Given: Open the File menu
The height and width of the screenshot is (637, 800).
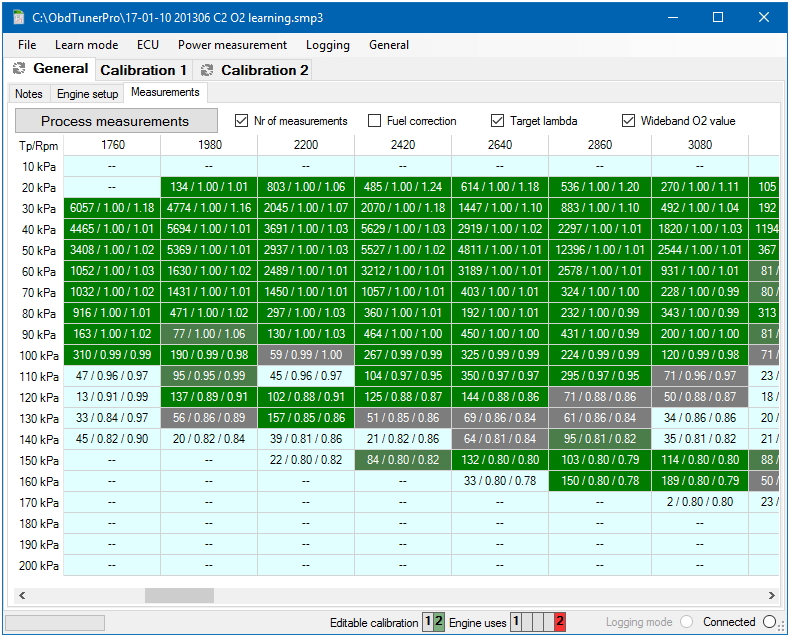Looking at the screenshot, I should coord(27,45).
